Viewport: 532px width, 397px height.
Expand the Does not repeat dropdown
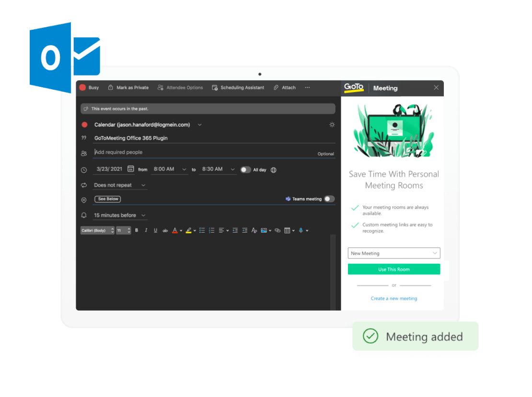point(120,185)
